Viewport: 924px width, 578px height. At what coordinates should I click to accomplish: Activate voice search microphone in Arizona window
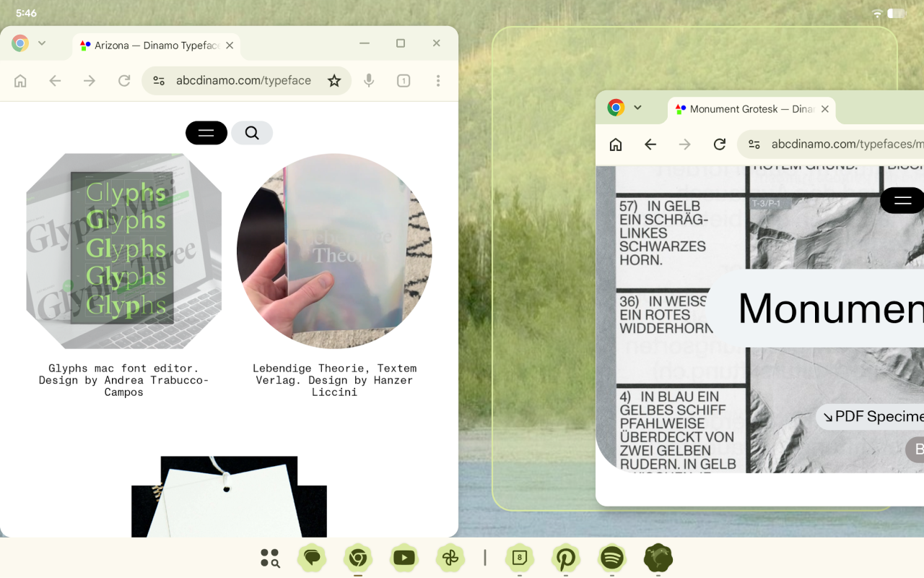click(x=369, y=81)
